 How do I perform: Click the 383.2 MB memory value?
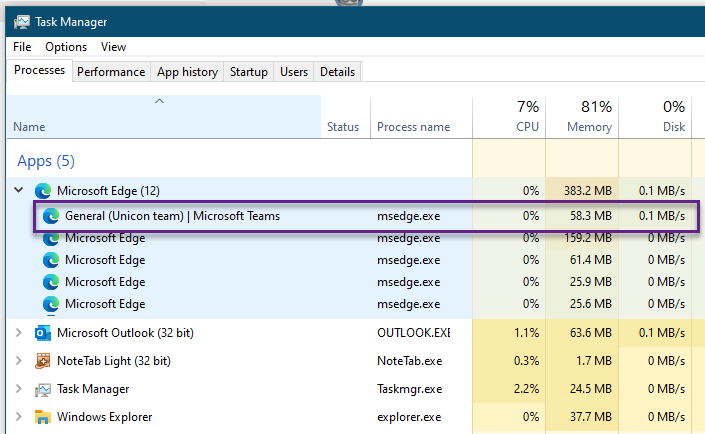[588, 191]
